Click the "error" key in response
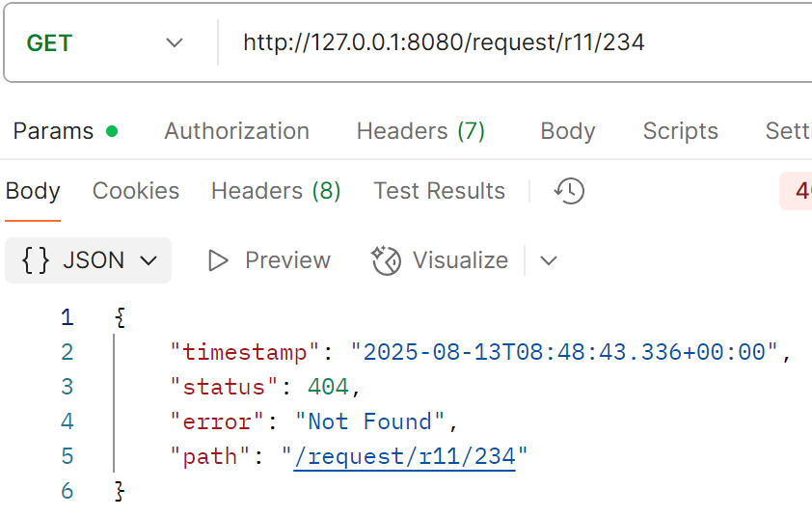The image size is (812, 516). pos(218,421)
